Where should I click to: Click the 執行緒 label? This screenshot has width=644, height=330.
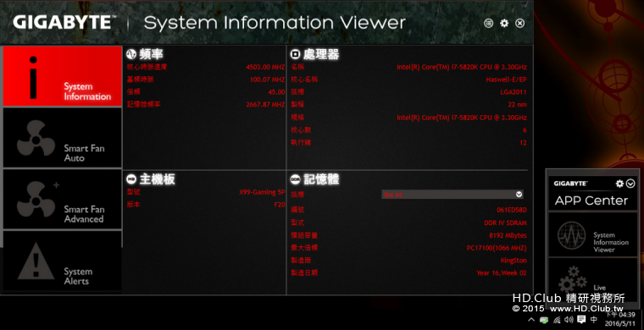[301, 143]
